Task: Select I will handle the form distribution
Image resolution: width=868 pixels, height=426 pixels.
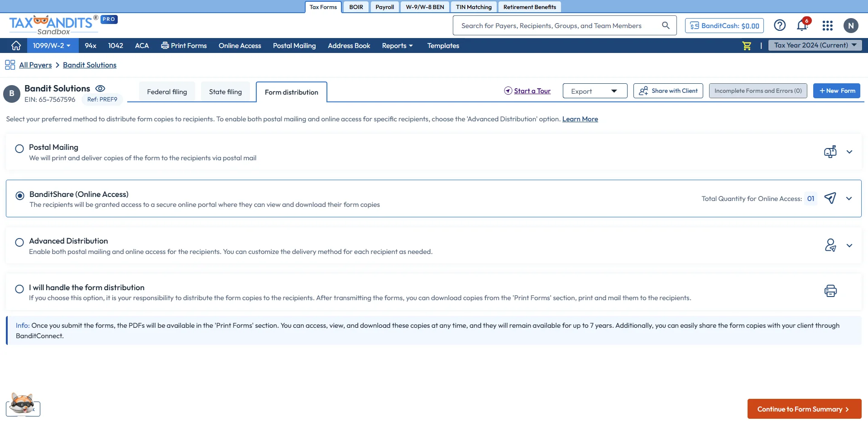Action: point(19,289)
